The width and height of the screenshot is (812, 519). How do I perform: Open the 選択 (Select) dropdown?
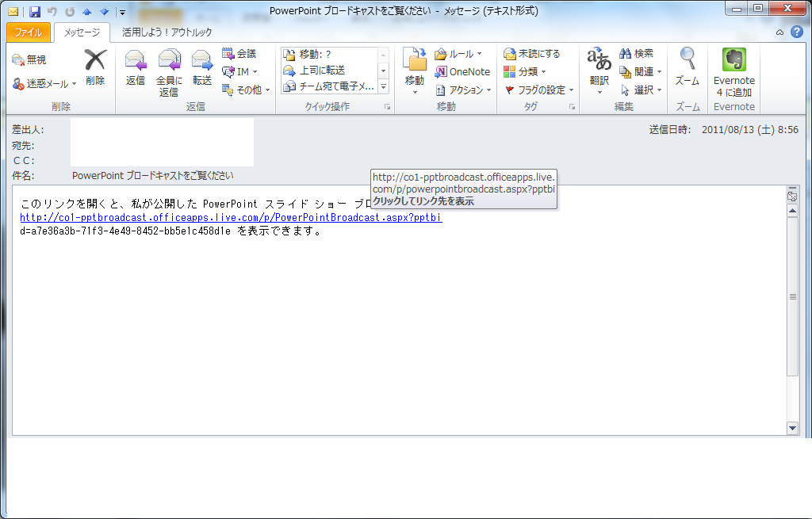click(x=641, y=90)
